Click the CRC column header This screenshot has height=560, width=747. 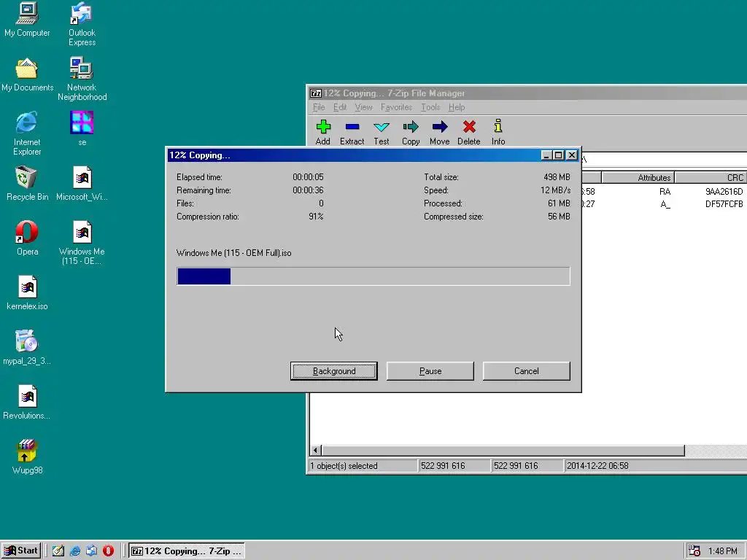click(x=711, y=178)
